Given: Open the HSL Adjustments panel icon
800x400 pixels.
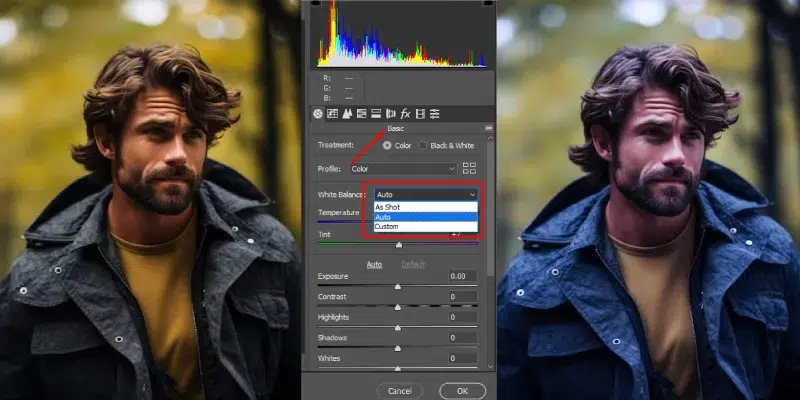Looking at the screenshot, I should click(x=362, y=114).
